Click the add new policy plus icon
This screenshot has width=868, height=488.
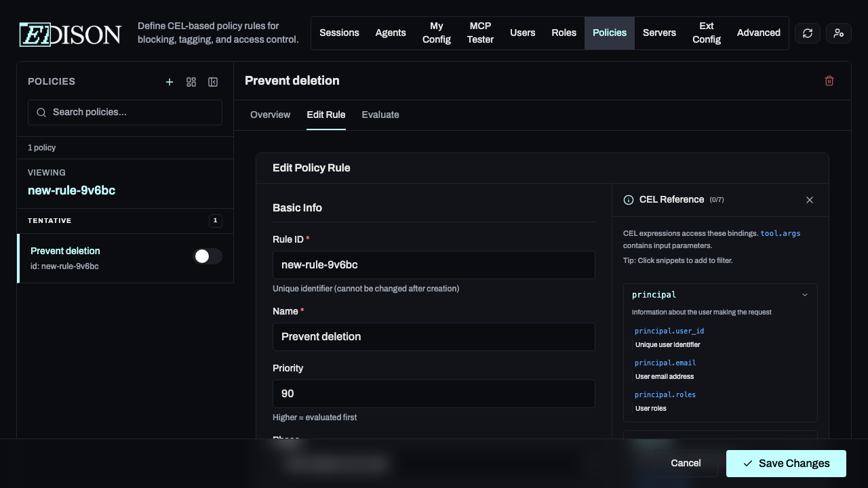[x=170, y=82]
